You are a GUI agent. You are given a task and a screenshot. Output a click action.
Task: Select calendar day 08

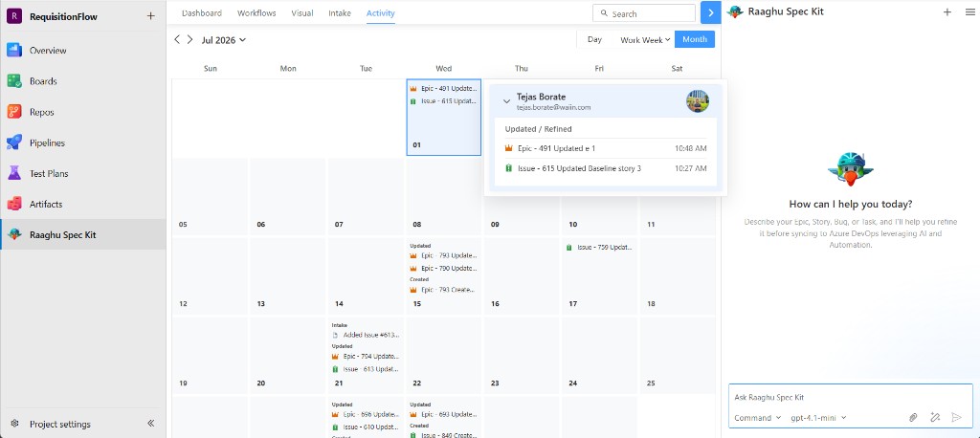point(444,196)
